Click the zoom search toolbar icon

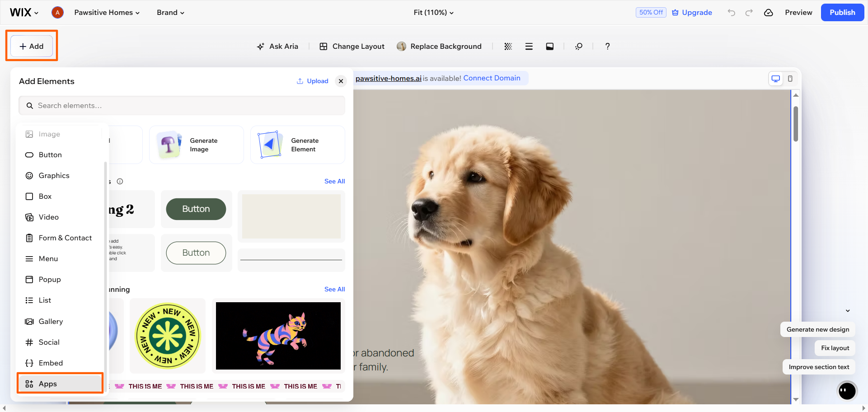pos(578,46)
